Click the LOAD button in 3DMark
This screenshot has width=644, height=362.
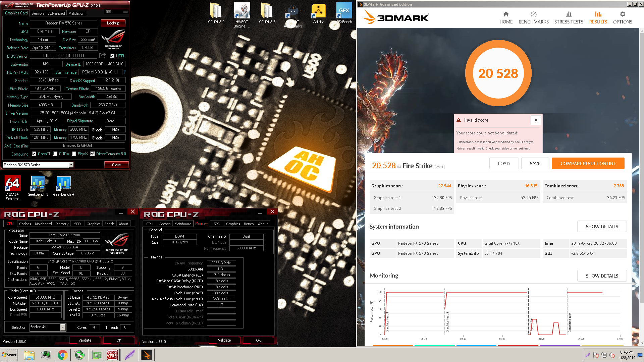503,164
